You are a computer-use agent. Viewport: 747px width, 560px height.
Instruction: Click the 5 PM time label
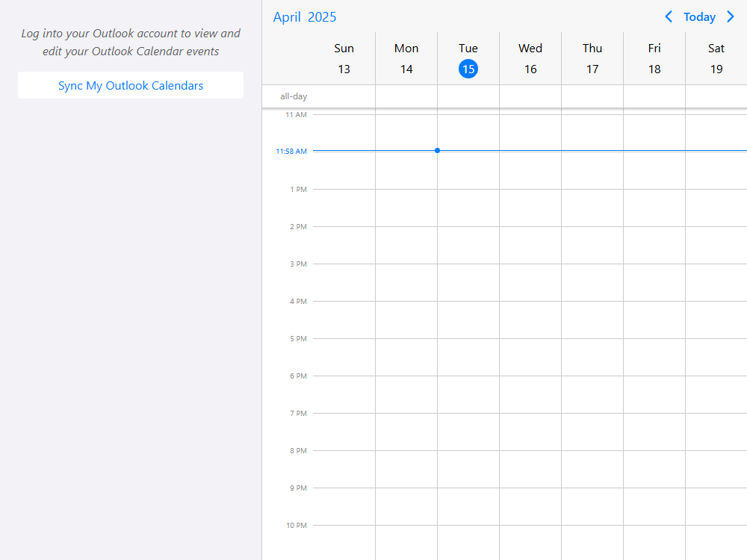pyautogui.click(x=298, y=338)
